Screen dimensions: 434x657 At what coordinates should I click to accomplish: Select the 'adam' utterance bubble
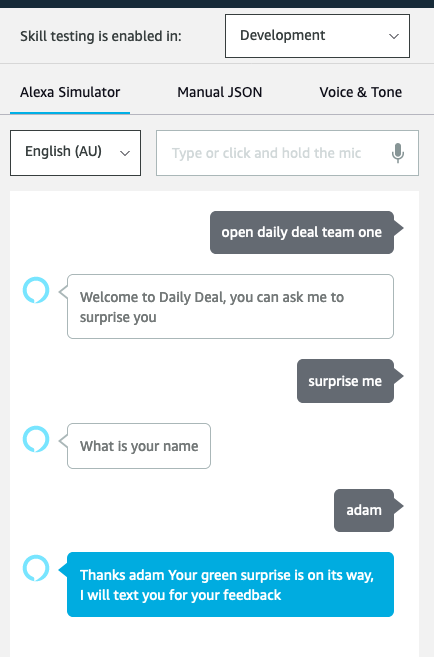click(364, 510)
